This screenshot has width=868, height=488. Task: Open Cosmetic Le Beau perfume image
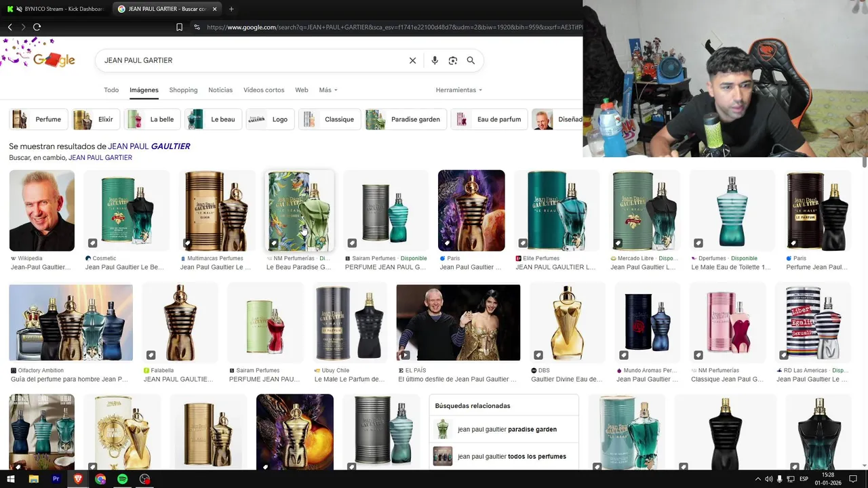tap(126, 211)
